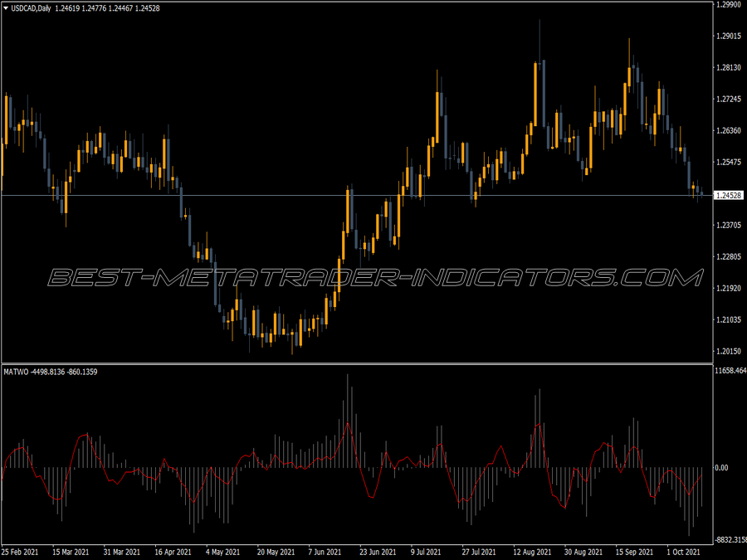
Task: Click the 9 Jul 2021 date label
Action: [426, 552]
